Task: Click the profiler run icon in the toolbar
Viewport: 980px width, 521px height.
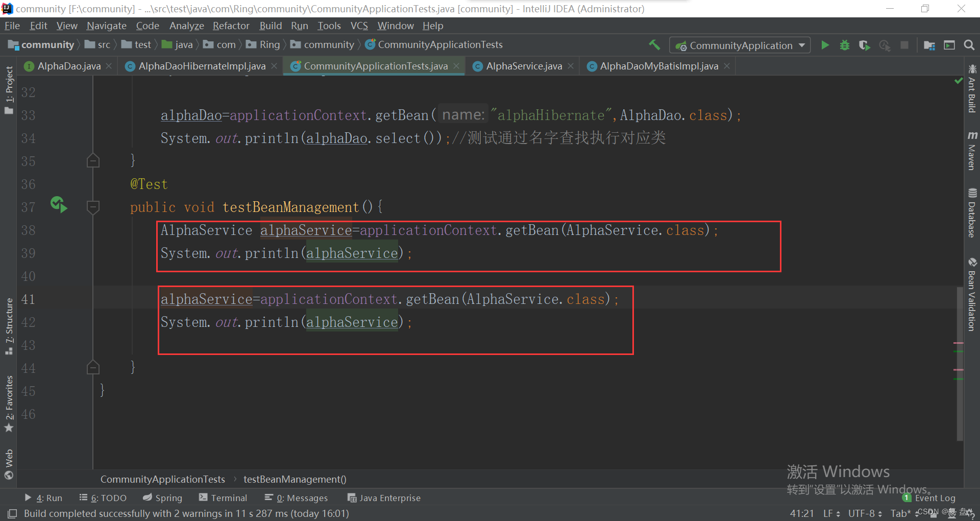Action: [x=885, y=45]
